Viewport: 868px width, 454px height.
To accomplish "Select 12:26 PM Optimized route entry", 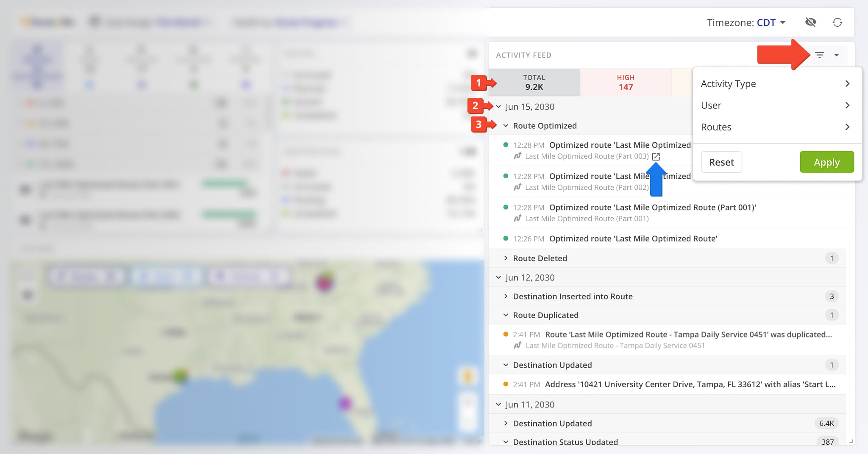I will click(668, 239).
